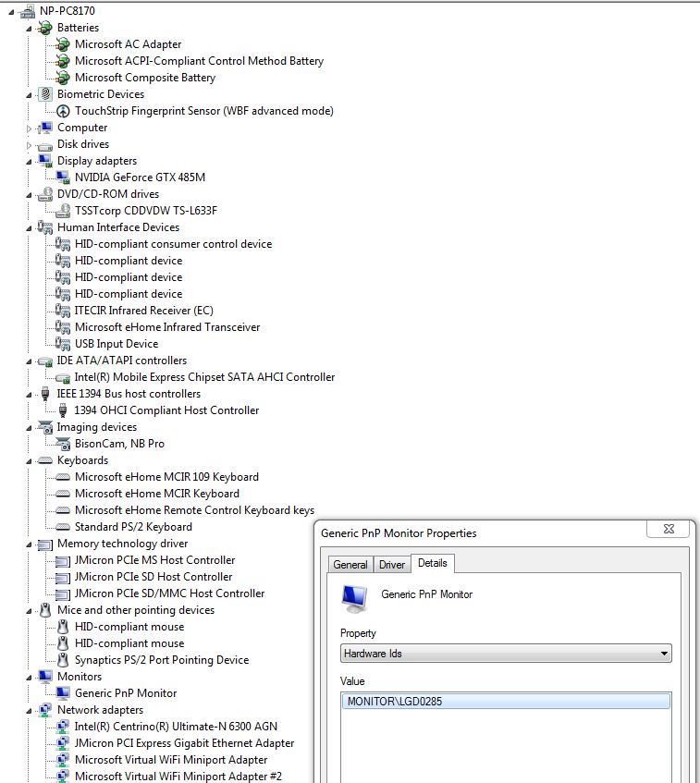Click the Intel Centrino Ultimate-N 6300 AGN icon
The image size is (700, 783).
[x=63, y=726]
